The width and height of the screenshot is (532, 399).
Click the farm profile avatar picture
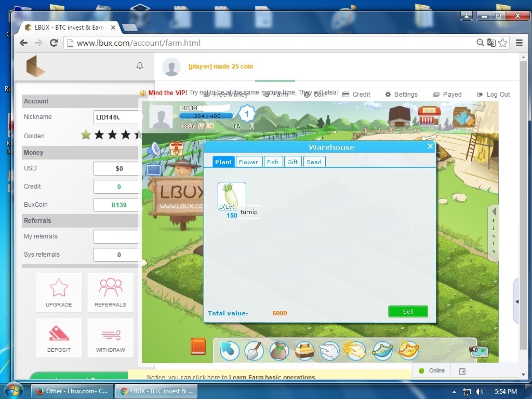point(161,117)
